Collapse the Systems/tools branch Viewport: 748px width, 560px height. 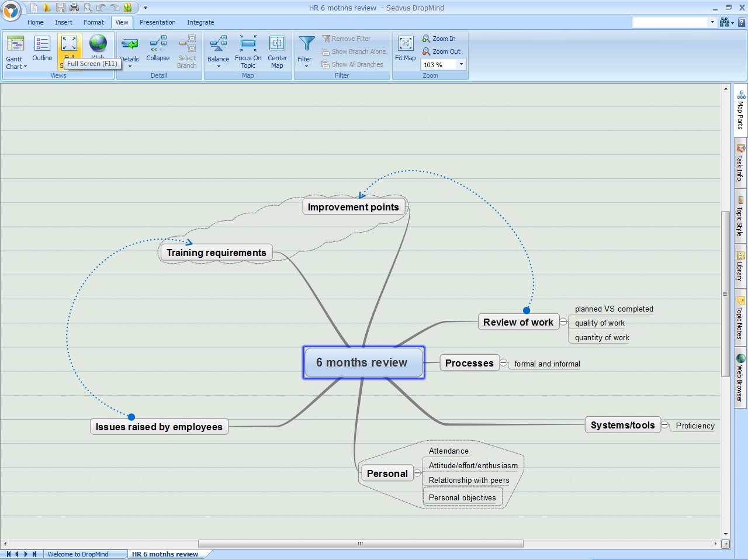665,425
